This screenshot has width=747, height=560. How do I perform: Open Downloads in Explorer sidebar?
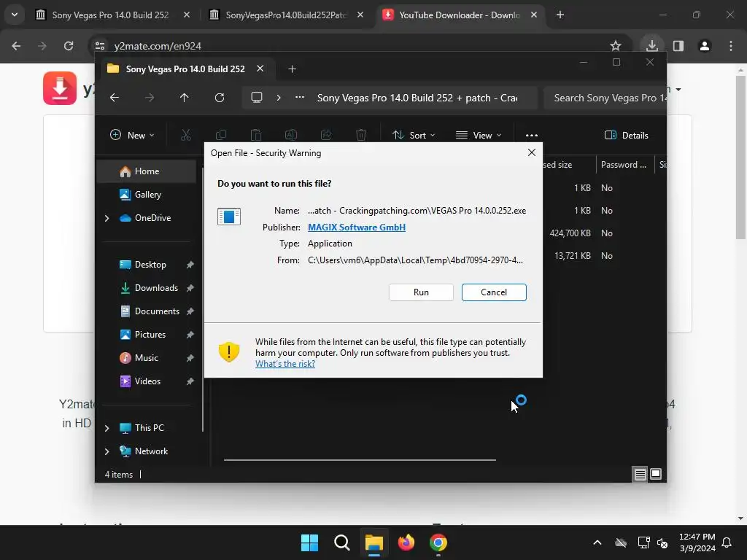[156, 288]
